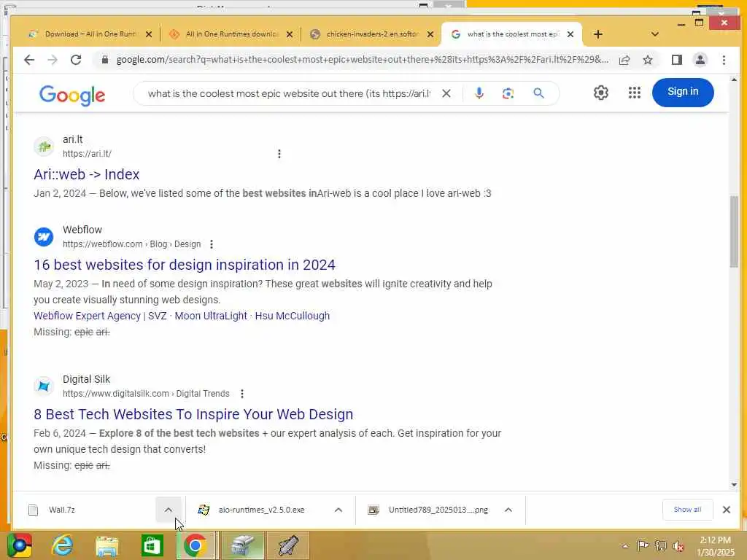
Task: Open the Webflow Expert Agency | SVZ sitelink
Action: coord(100,316)
